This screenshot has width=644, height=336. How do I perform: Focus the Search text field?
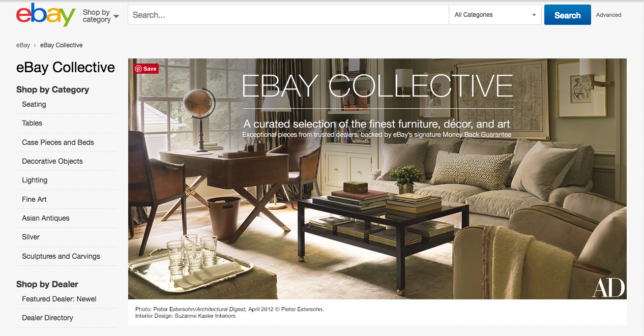[288, 15]
